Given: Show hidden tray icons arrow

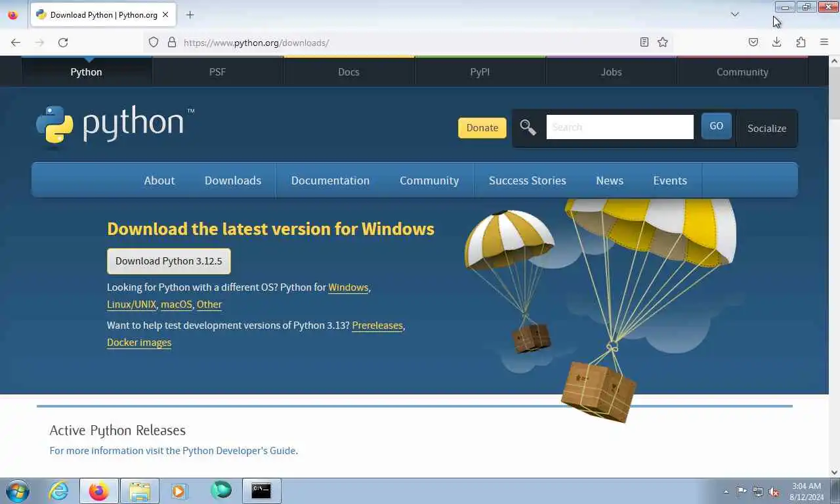Looking at the screenshot, I should coord(726,491).
